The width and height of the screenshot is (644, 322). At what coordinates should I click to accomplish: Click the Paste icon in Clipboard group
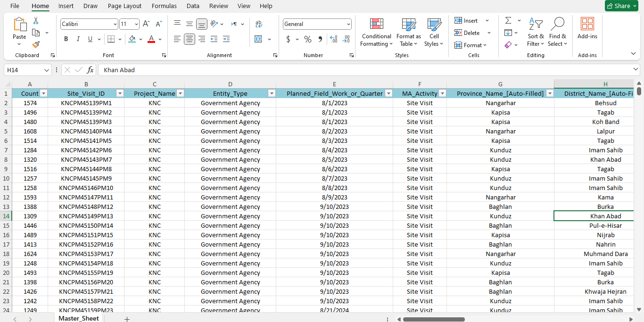(19, 25)
